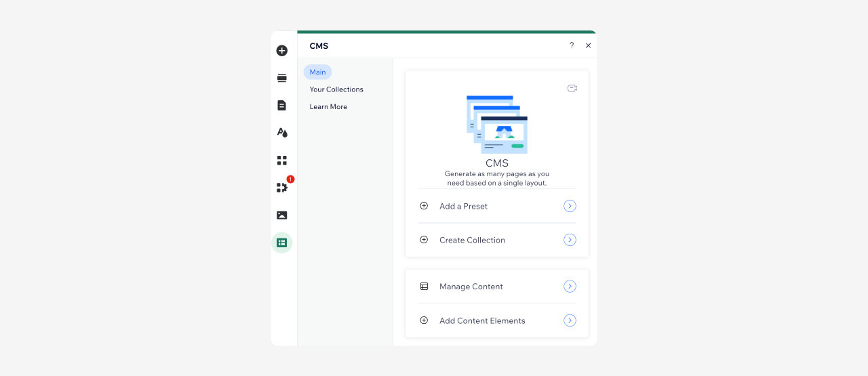This screenshot has height=376, width=868.
Task: Click the Create Collection label
Action: pyautogui.click(x=472, y=240)
